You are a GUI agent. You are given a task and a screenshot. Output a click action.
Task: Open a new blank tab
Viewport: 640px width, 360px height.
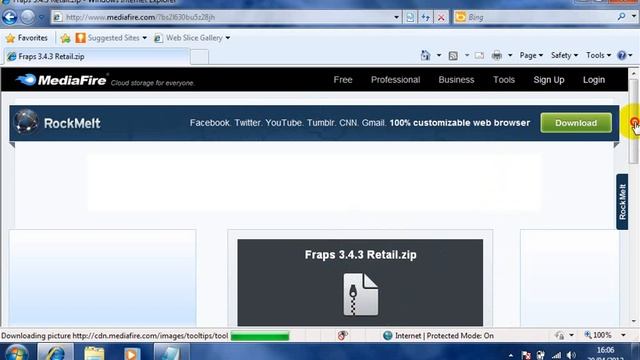(199, 57)
